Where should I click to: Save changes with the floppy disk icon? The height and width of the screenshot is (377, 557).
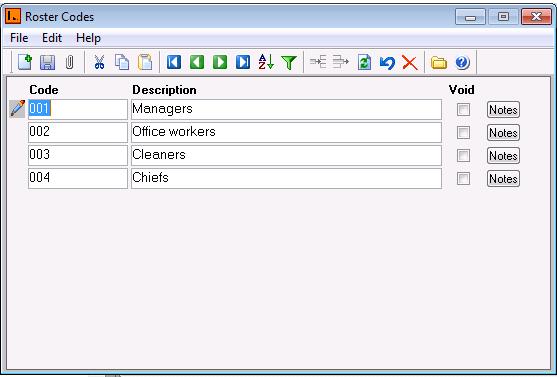point(47,62)
